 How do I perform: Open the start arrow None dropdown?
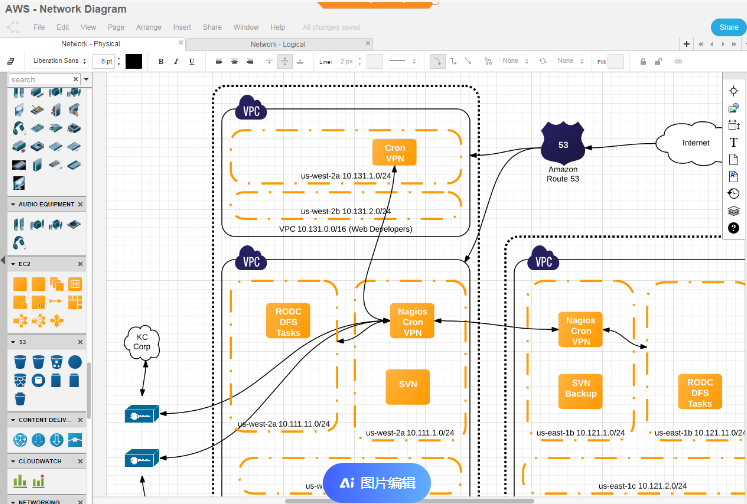[515, 61]
